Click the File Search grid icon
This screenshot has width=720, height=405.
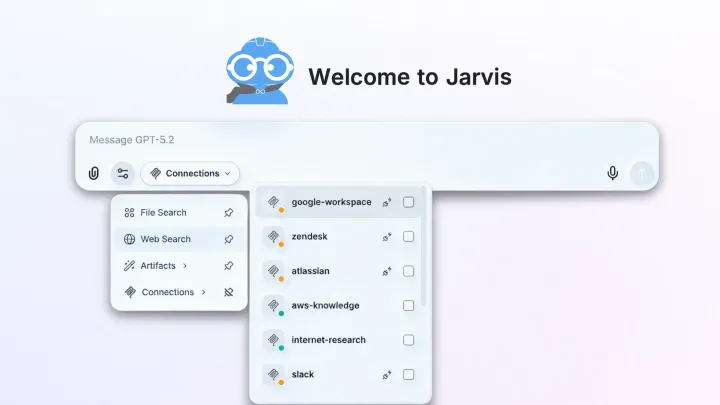[x=129, y=213]
